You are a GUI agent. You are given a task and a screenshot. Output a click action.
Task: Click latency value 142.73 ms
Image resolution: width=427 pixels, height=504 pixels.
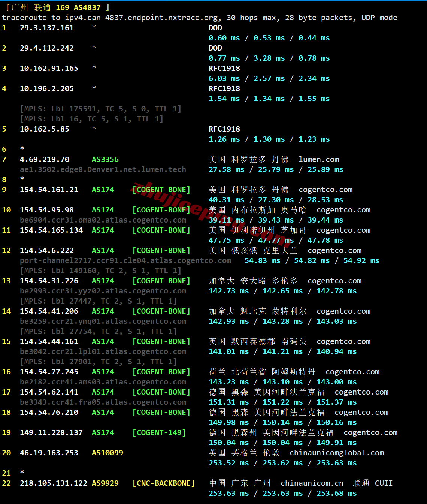[x=229, y=291]
